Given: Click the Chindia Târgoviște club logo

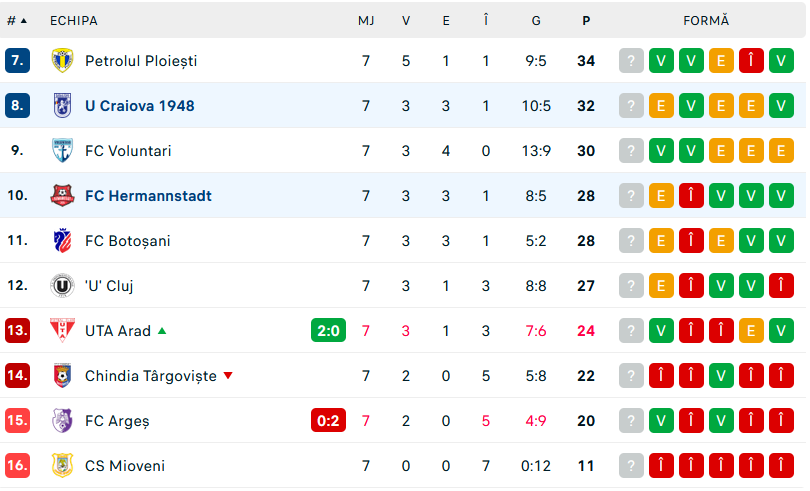Looking at the screenshot, I should [x=62, y=376].
